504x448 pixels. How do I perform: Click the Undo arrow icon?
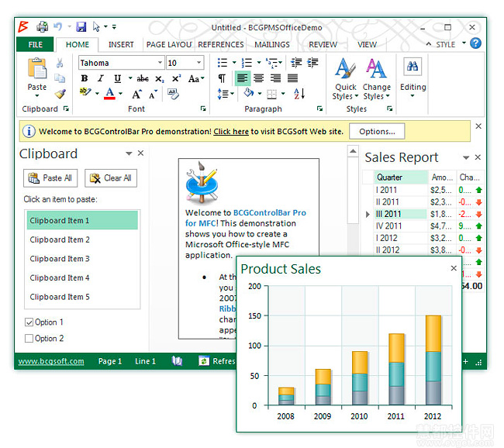(x=58, y=26)
